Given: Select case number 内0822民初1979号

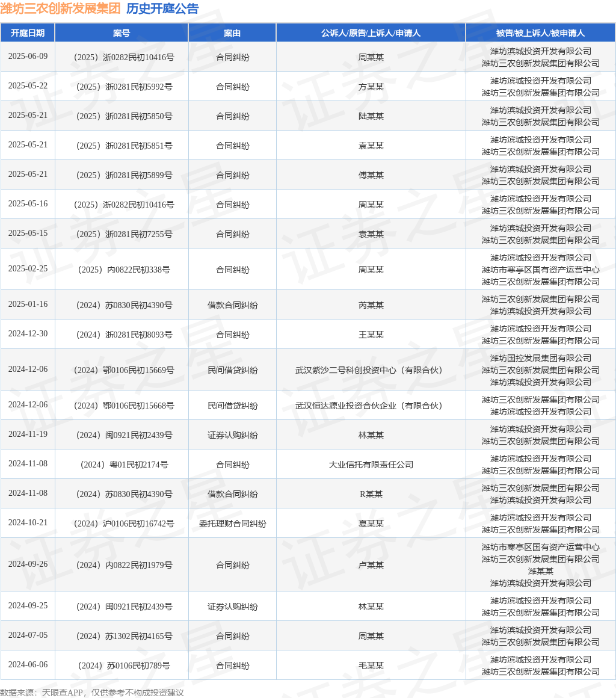Looking at the screenshot, I should (124, 566).
